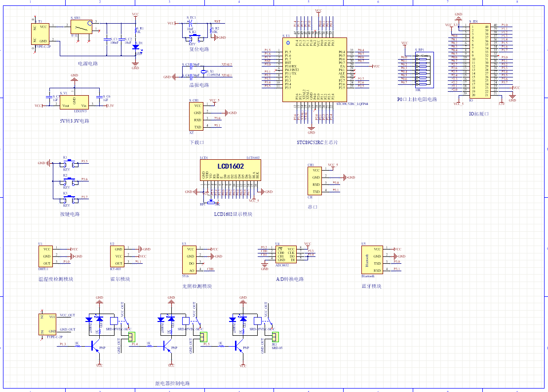Viewport: 548px width, 392px height.
Task: Click the S_RP1 pull-up resistor array
Action: click(x=420, y=70)
